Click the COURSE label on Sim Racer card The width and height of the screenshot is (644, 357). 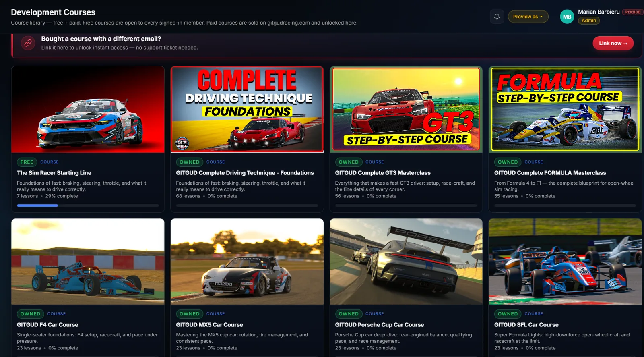coord(50,162)
